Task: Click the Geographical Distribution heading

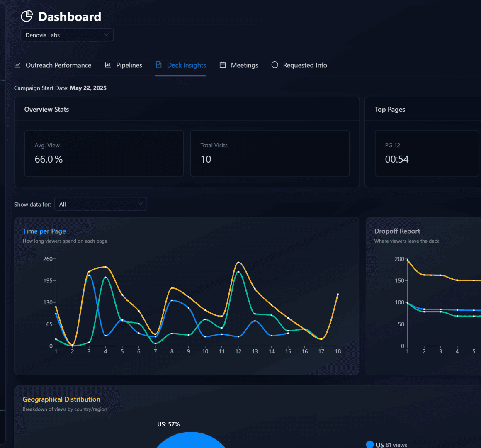Action: point(61,399)
